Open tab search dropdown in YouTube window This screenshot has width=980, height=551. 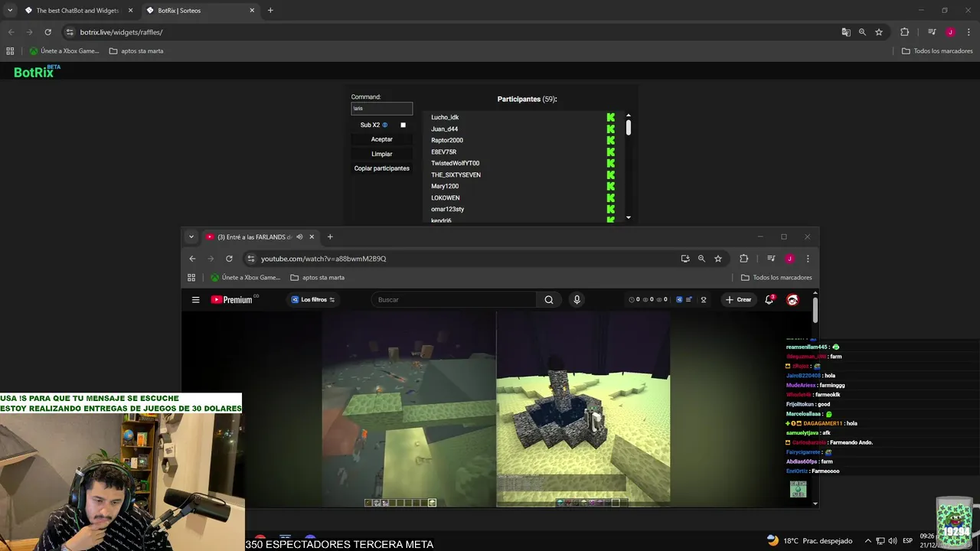click(191, 237)
